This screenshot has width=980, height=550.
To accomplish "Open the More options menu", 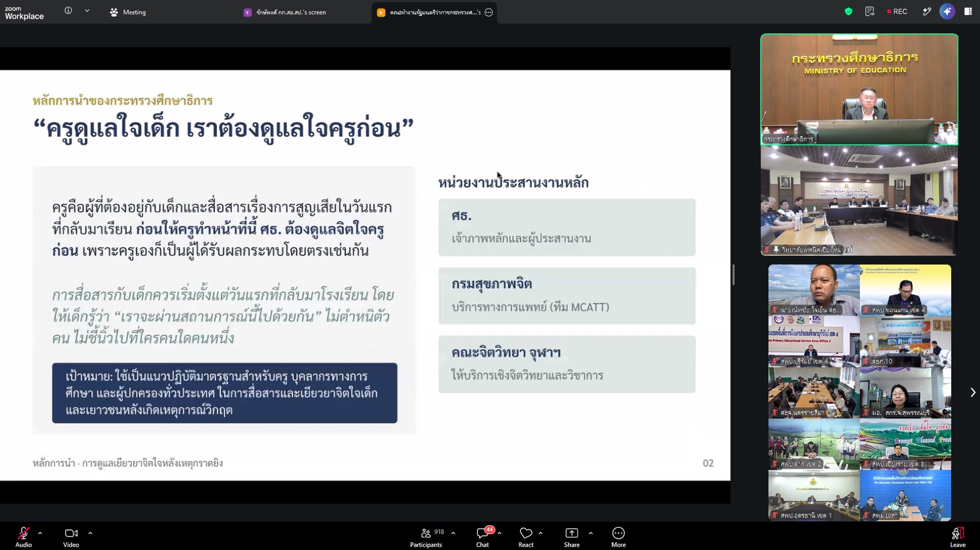I will coord(619,537).
